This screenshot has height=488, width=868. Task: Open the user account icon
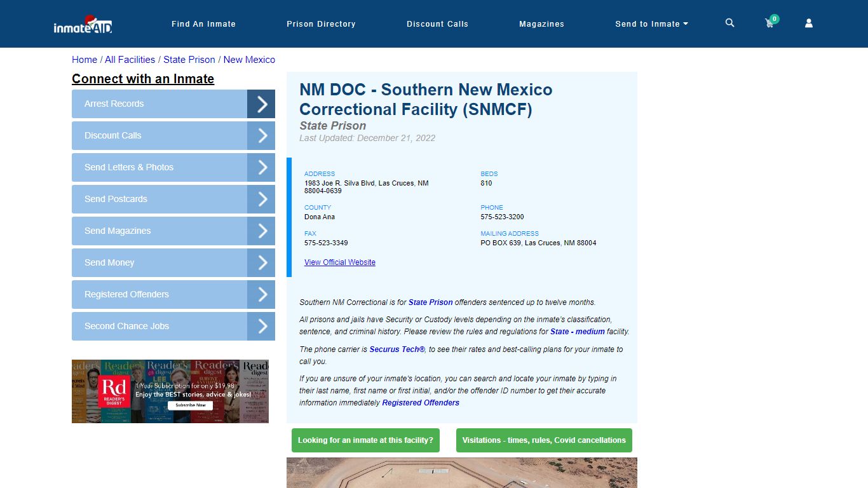click(x=809, y=23)
